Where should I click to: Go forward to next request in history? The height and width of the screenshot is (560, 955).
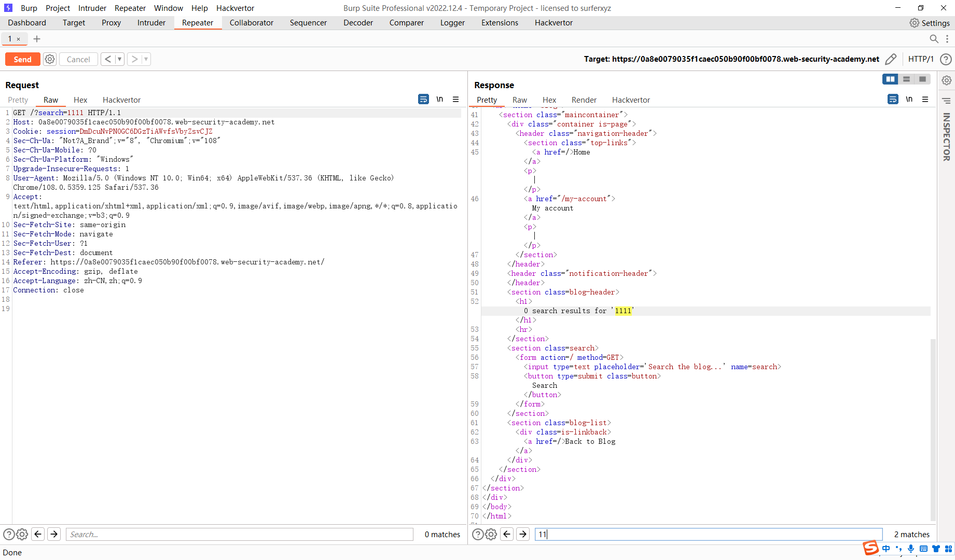coord(134,59)
